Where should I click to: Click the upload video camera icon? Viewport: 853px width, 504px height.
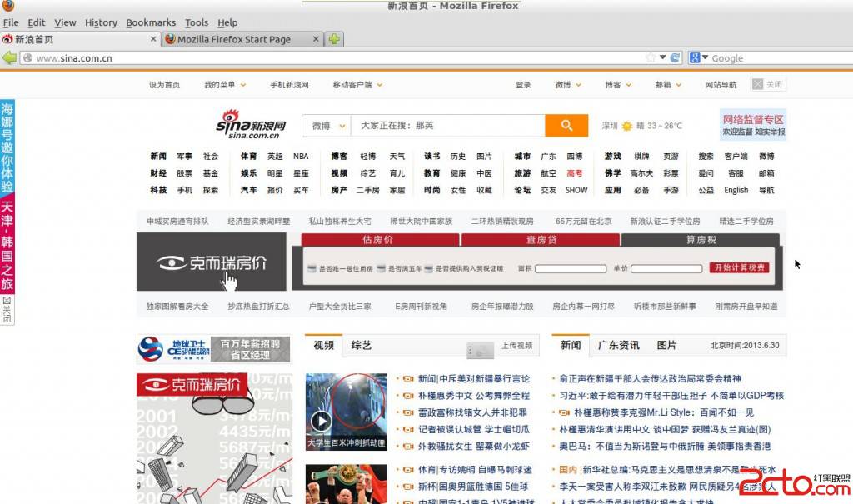(x=481, y=350)
